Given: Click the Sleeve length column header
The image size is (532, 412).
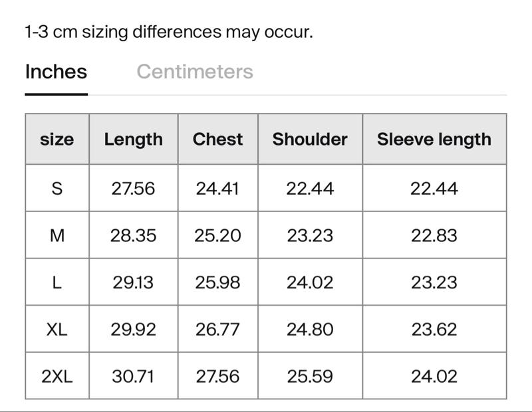Looking at the screenshot, I should 434,139.
